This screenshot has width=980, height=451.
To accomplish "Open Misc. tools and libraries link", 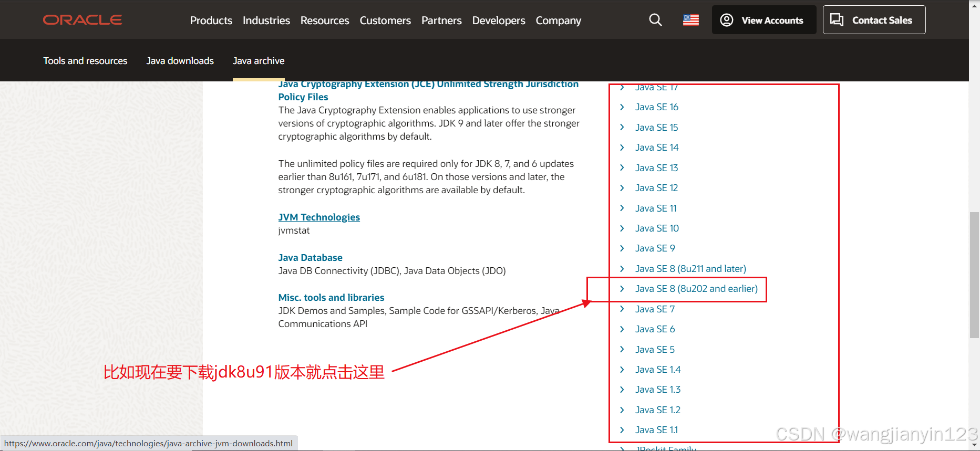I will pyautogui.click(x=331, y=298).
